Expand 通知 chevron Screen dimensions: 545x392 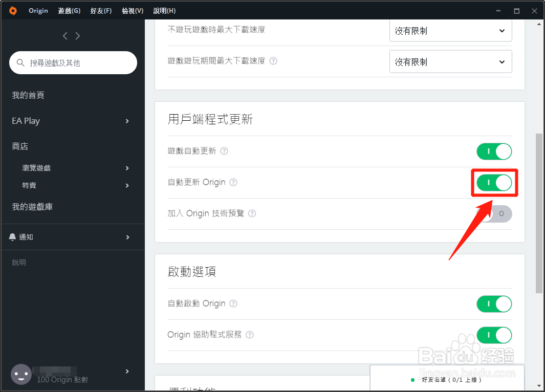[127, 237]
